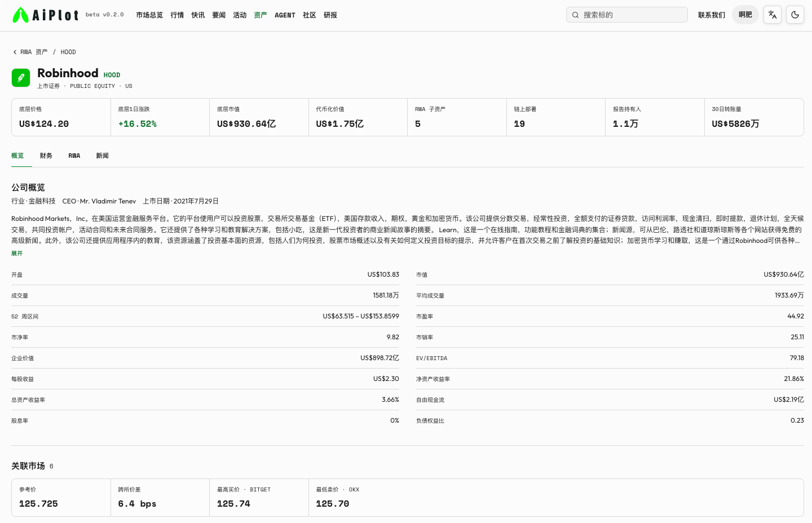This screenshot has width=812, height=523.
Task: Click the 自由现金流 value US$2.19亿
Action: click(789, 400)
